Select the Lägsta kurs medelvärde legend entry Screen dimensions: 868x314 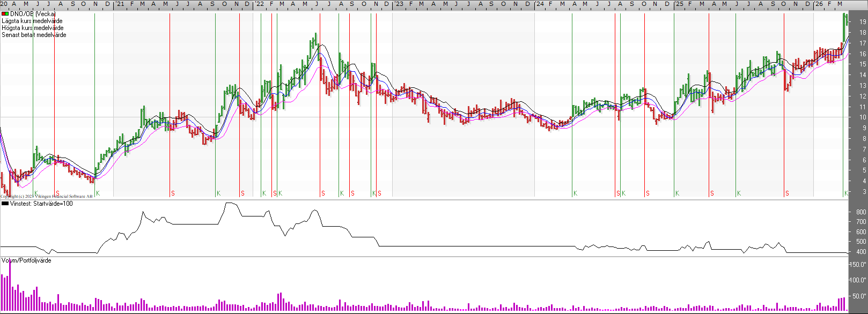32,21
